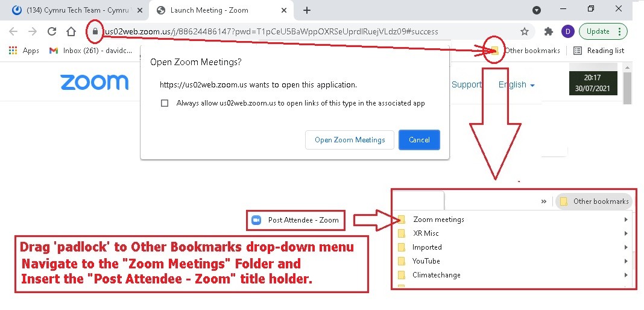The image size is (644, 310).
Task: Open Imported folder icon
Action: pyautogui.click(x=402, y=247)
